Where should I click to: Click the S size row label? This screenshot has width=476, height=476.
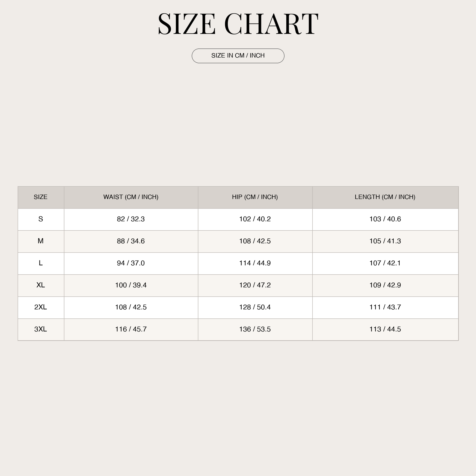pyautogui.click(x=41, y=219)
